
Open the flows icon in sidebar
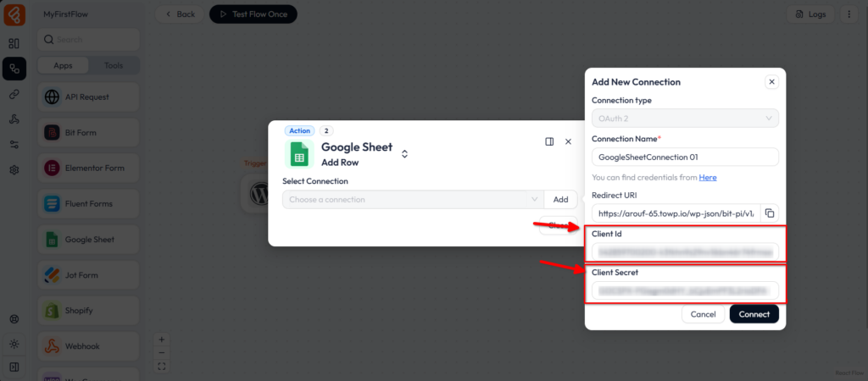tap(14, 69)
